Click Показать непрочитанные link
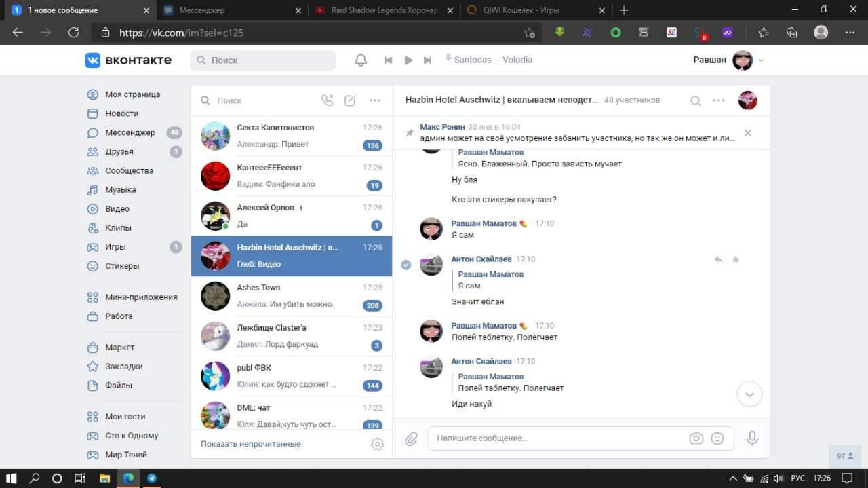 coord(250,444)
